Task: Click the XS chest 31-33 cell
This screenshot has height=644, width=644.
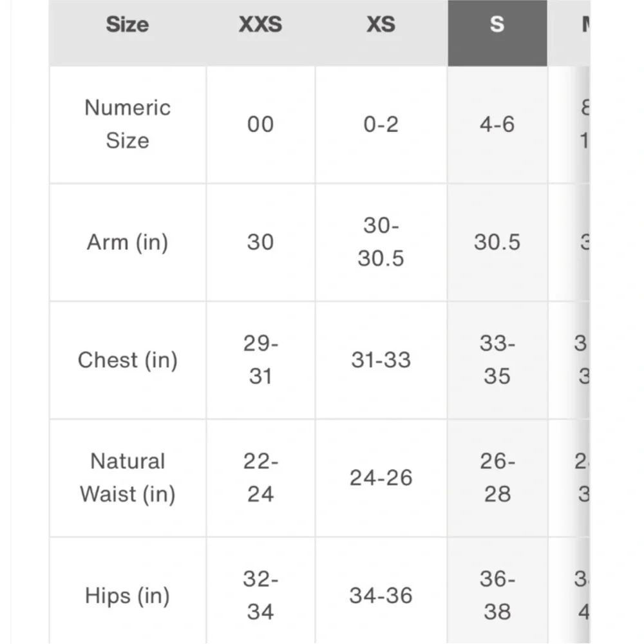Action: (x=381, y=360)
